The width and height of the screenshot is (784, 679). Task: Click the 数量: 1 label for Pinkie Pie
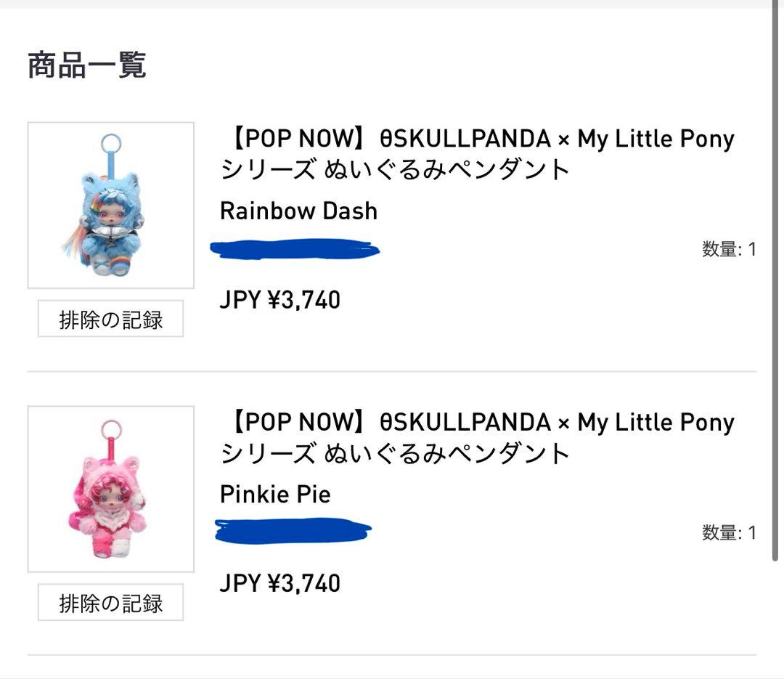coord(729,533)
